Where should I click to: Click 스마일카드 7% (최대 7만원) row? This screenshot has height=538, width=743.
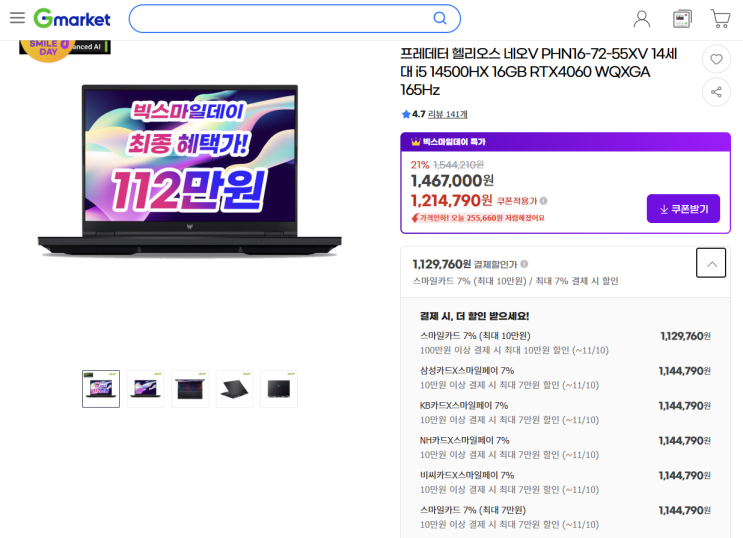[x=565, y=517]
